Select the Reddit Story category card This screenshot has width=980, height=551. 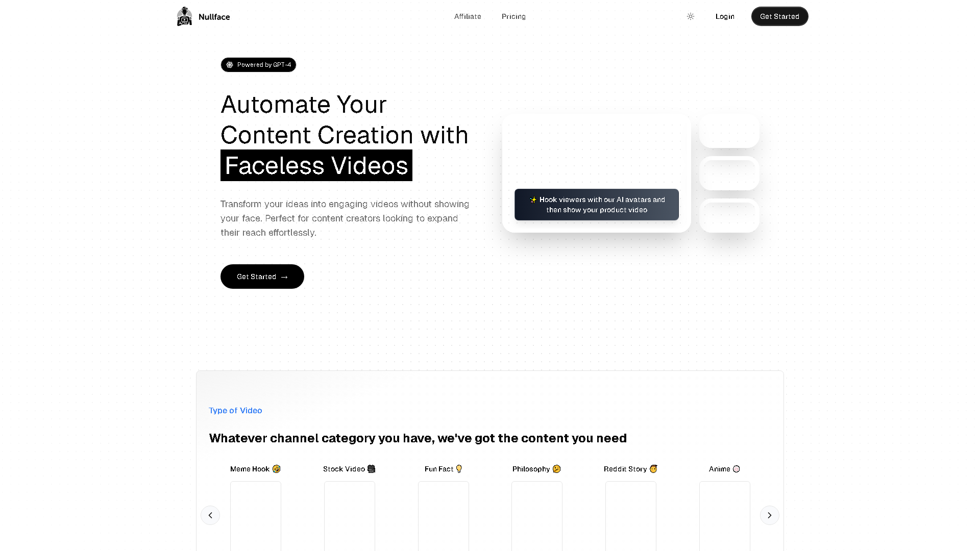point(630,515)
